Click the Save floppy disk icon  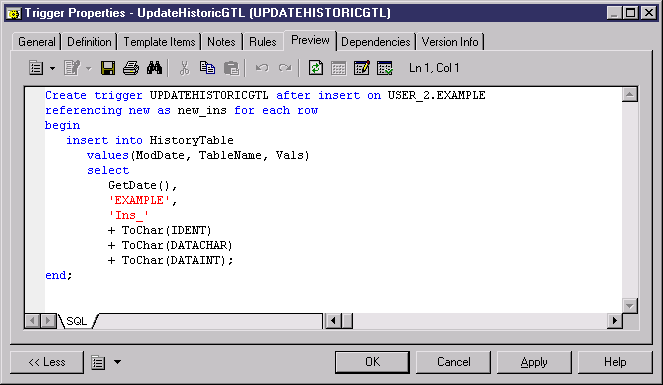(x=108, y=68)
